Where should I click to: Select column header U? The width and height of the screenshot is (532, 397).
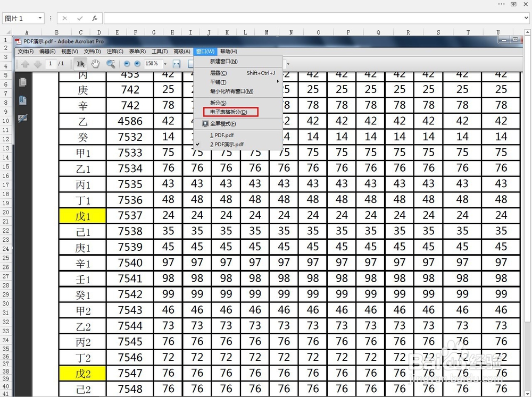click(x=498, y=32)
